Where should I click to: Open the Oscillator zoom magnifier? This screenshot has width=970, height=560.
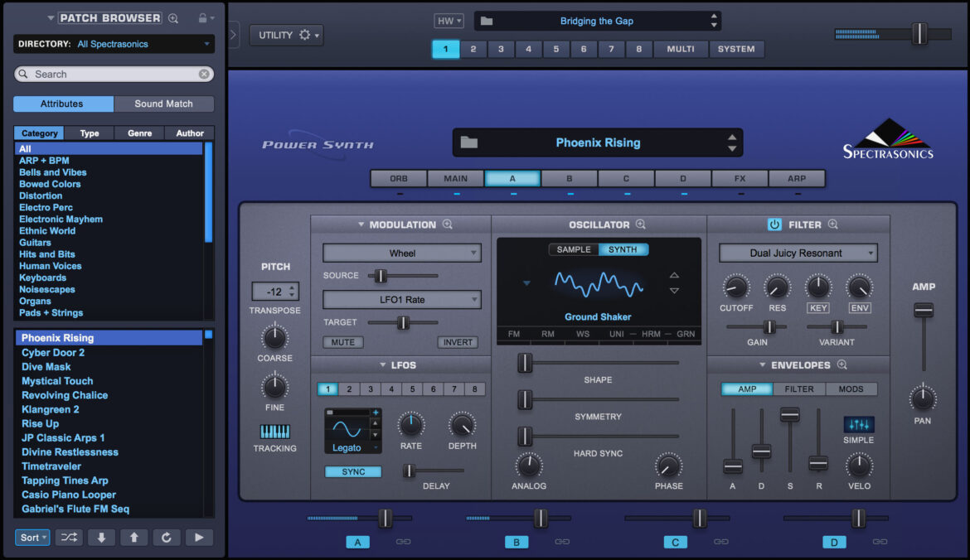[x=640, y=224]
